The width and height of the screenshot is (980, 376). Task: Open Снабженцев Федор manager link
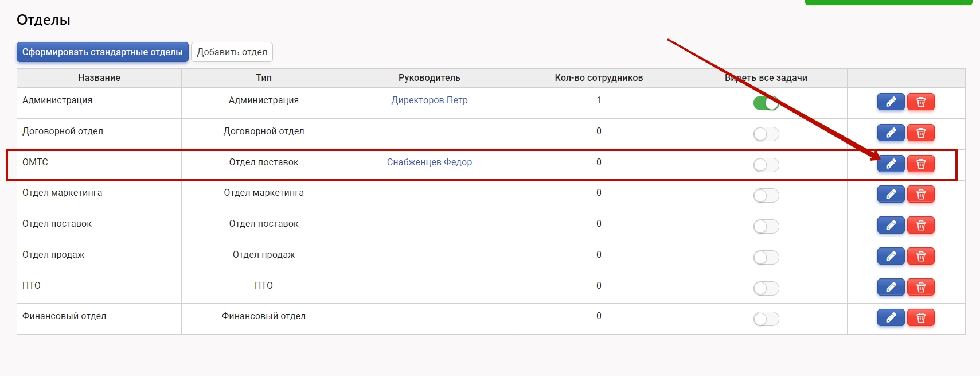click(429, 162)
